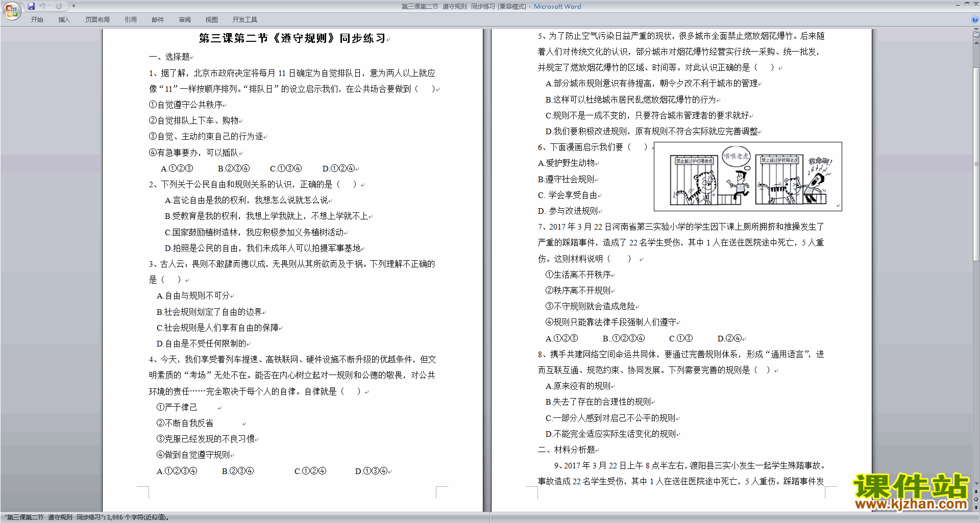Click question 1 answer option D.①②④
980x523 pixels.
339,168
